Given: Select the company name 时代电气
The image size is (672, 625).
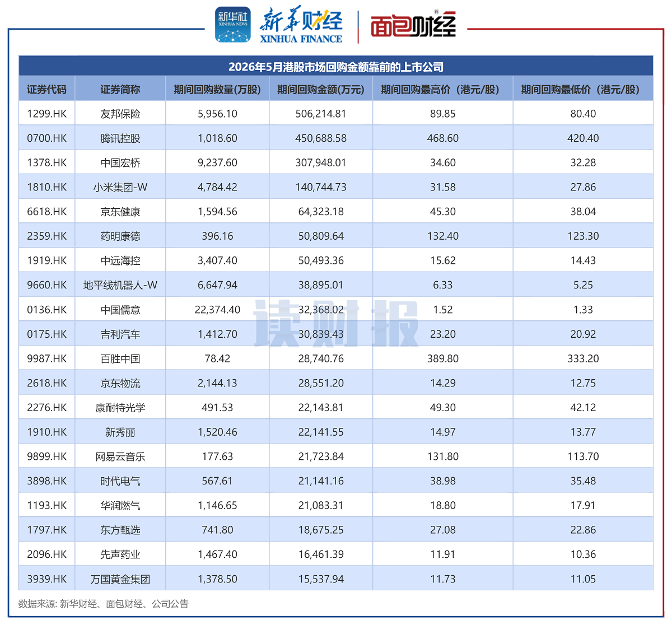Looking at the screenshot, I should 120,482.
